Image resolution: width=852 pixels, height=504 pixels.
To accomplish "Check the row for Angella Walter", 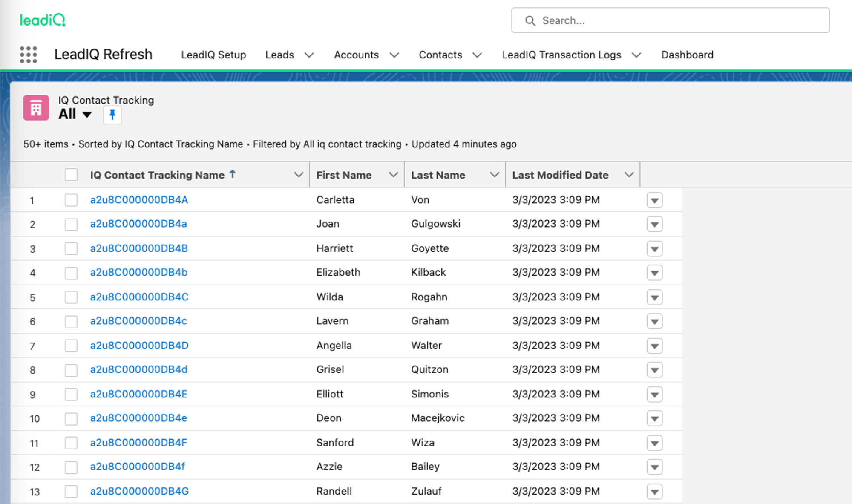I will pyautogui.click(x=71, y=346).
